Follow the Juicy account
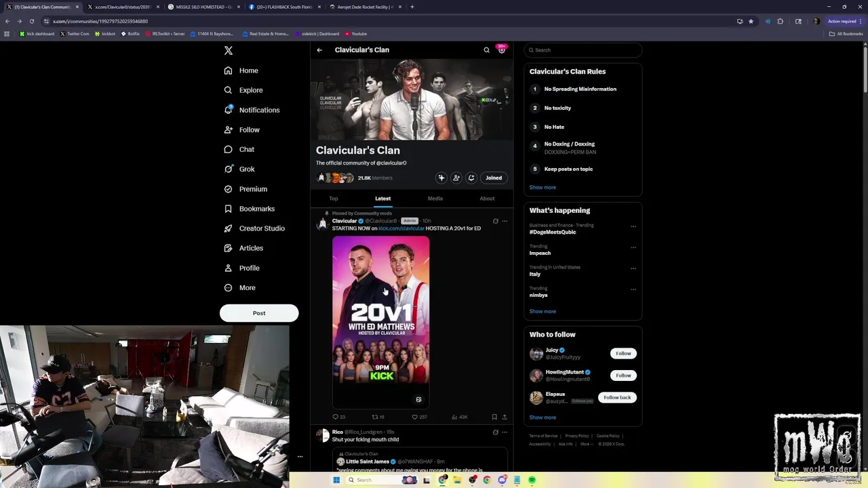The width and height of the screenshot is (868, 488). tap(623, 353)
